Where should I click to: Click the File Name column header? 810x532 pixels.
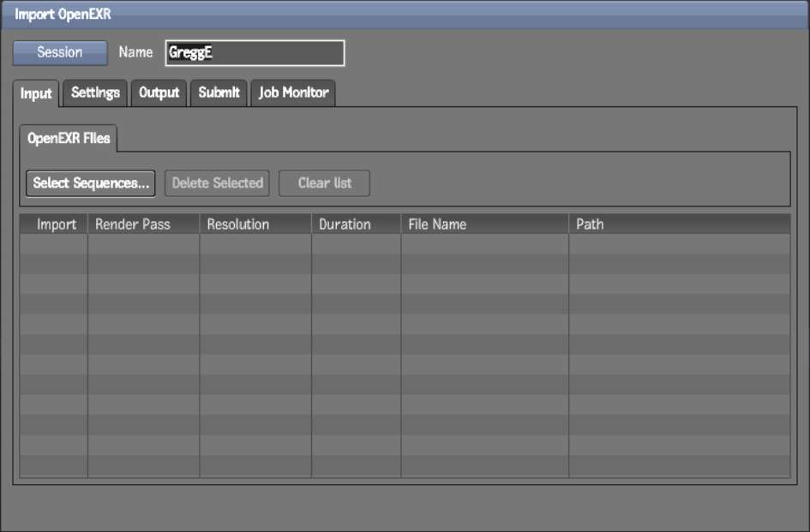coord(484,224)
